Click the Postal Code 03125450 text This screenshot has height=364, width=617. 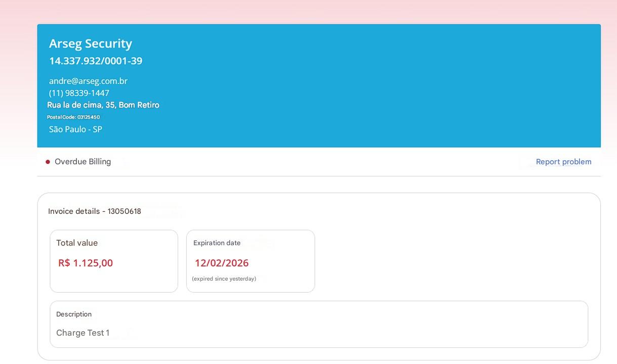tap(73, 117)
